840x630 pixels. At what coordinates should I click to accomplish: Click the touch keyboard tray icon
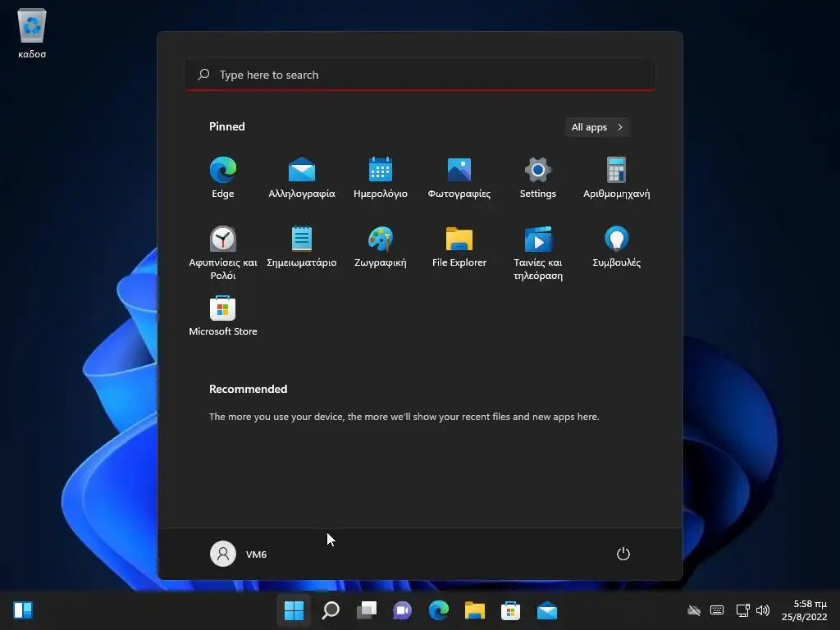pos(717,610)
